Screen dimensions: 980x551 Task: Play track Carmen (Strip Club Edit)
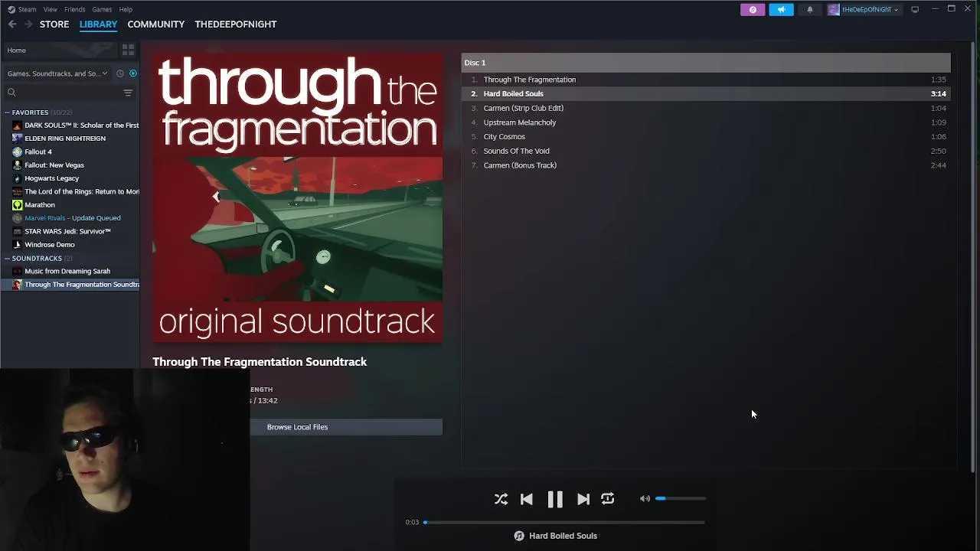click(x=706, y=108)
